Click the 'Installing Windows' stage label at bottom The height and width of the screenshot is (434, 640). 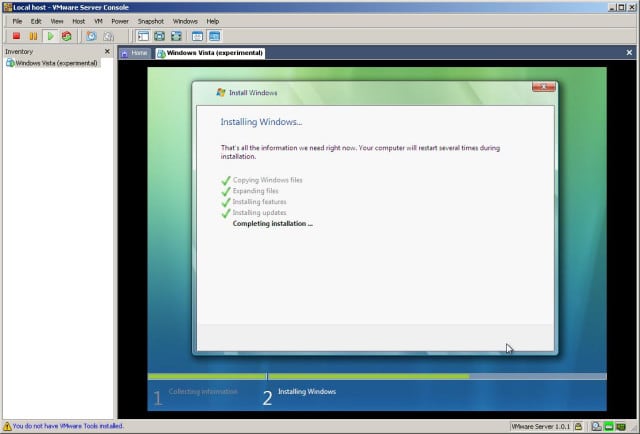click(307, 391)
